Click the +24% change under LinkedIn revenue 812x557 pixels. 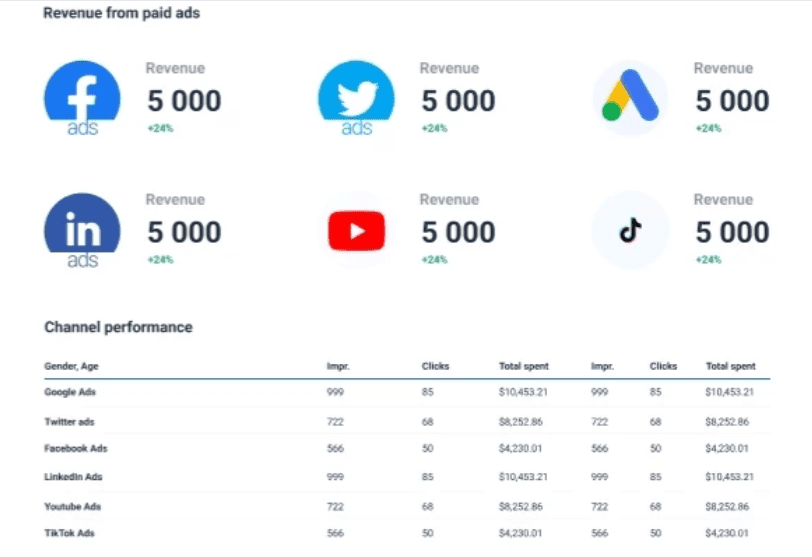(160, 260)
